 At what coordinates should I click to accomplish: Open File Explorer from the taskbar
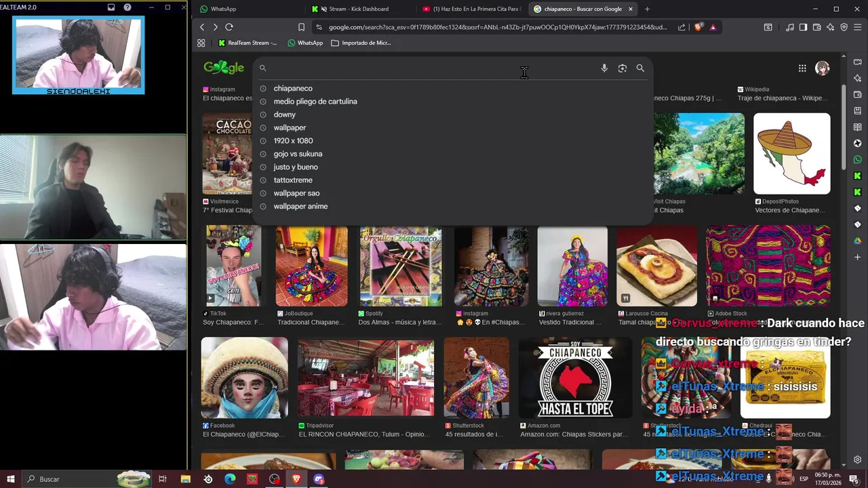click(186, 479)
